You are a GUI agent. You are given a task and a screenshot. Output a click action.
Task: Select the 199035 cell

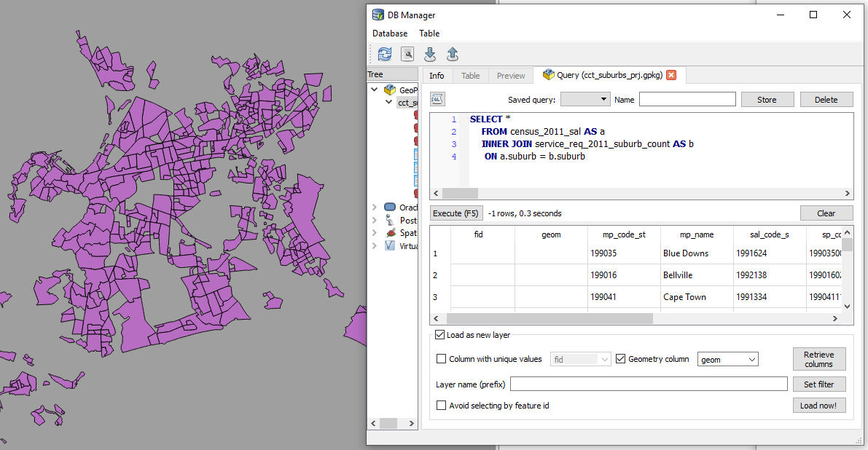(x=624, y=253)
